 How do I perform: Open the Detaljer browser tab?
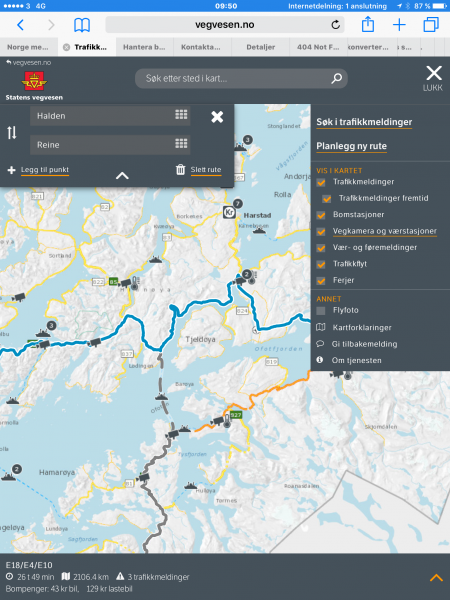pos(261,47)
